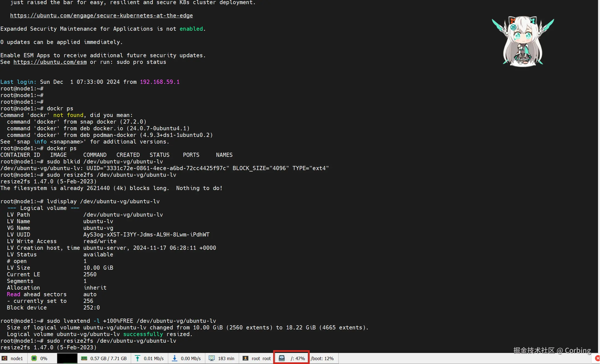Click the CPU usage chip icon
The height and width of the screenshot is (364, 600).
pyautogui.click(x=34, y=358)
